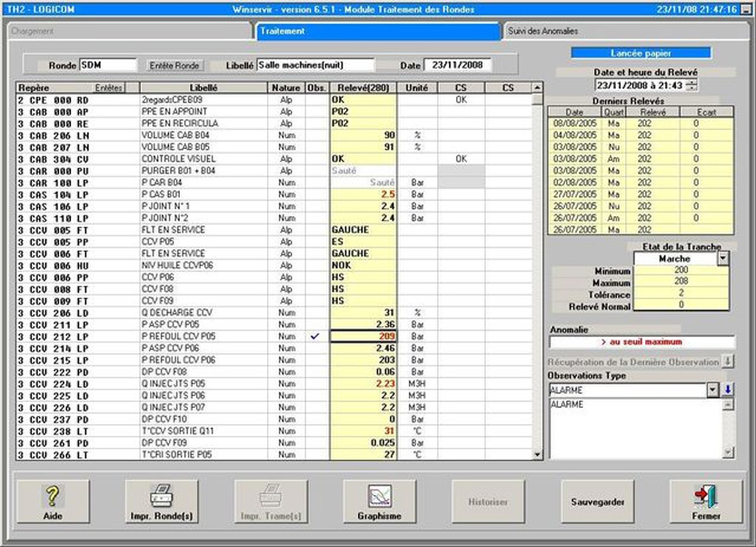Image resolution: width=756 pixels, height=547 pixels.
Task: Select relevé value 209 cell
Action: (363, 336)
